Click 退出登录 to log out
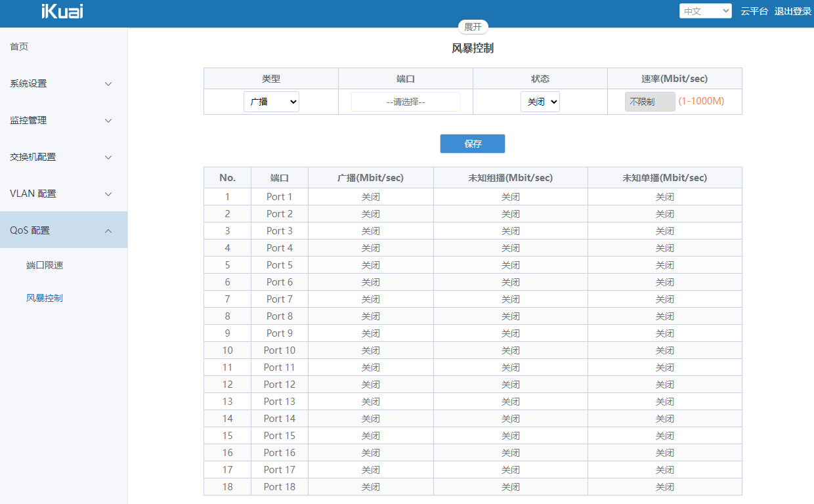This screenshot has height=504, width=814. [793, 11]
